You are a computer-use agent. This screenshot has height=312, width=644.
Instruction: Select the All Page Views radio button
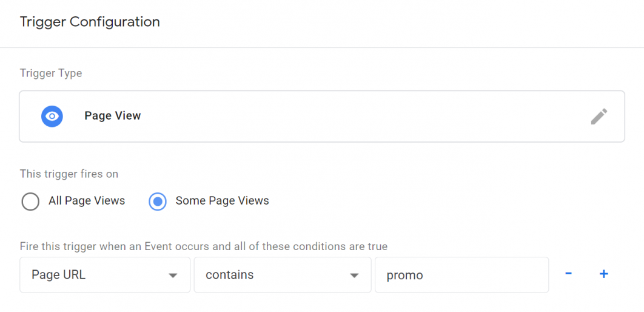30,201
